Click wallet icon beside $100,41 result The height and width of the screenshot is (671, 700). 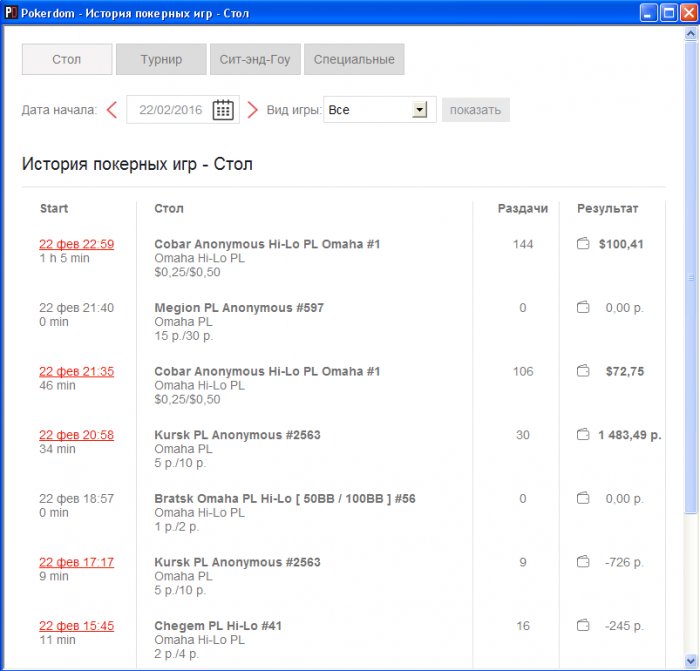(583, 243)
